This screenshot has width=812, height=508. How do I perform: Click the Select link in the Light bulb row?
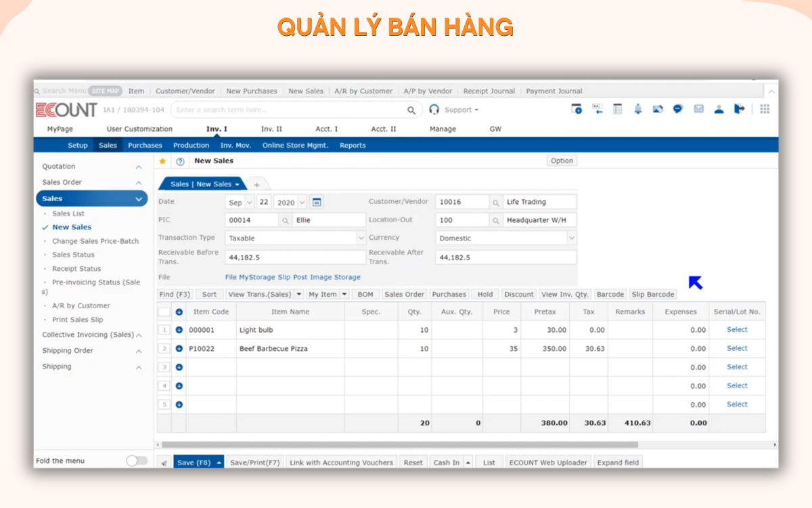pyautogui.click(x=737, y=330)
